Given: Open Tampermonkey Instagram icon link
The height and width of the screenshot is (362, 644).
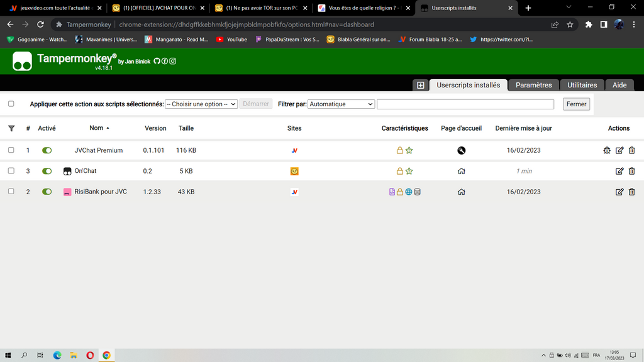Looking at the screenshot, I should point(172,61).
